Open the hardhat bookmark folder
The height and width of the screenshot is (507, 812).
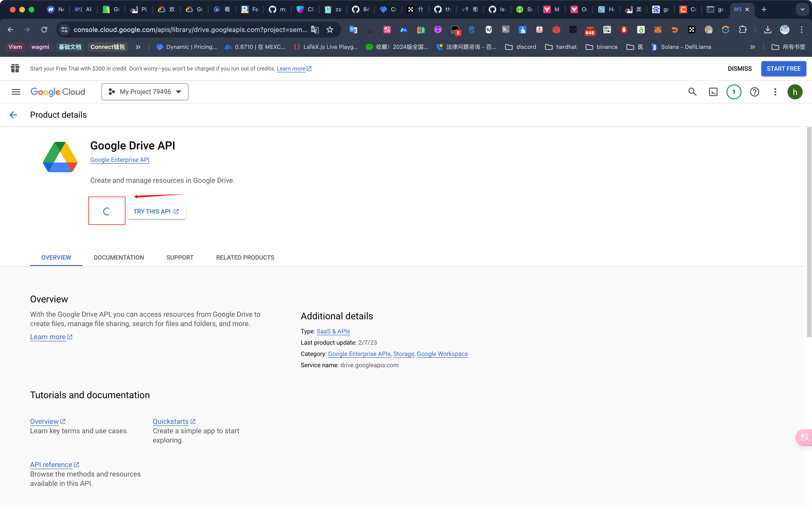click(x=561, y=47)
